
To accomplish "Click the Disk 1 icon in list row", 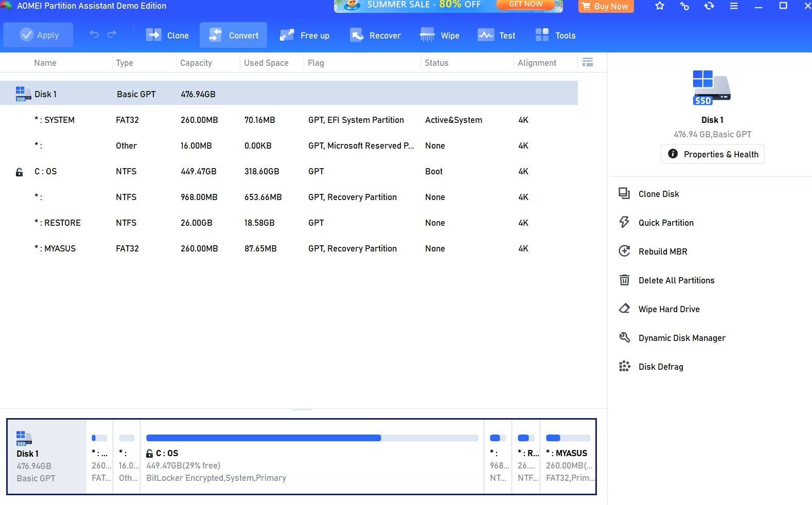I will [23, 94].
